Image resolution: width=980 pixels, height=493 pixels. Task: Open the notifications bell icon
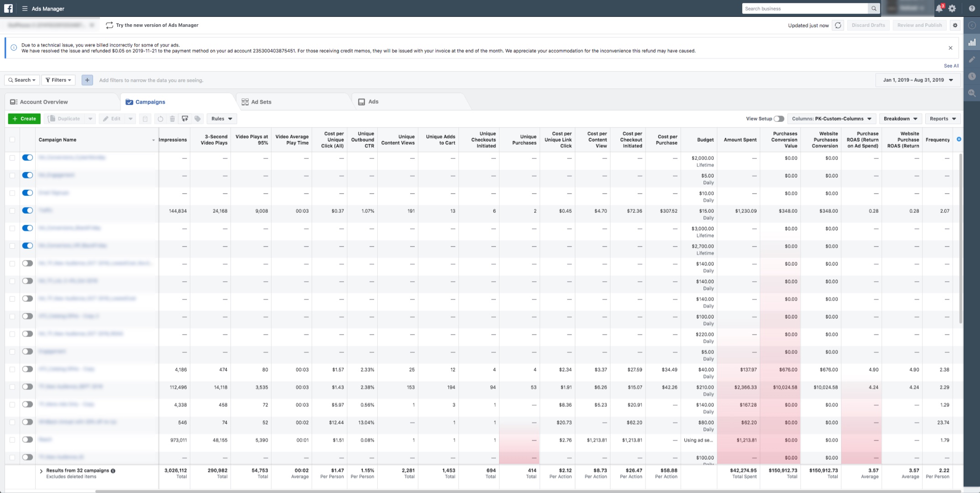click(x=939, y=9)
